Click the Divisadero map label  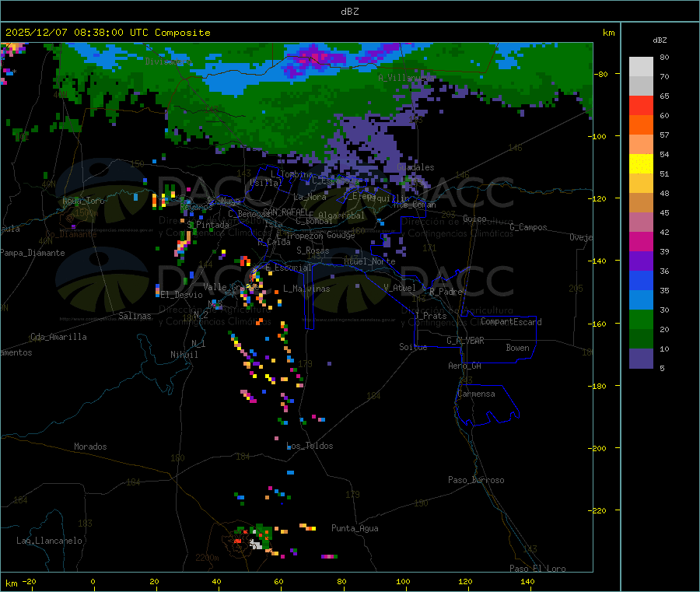click(168, 61)
